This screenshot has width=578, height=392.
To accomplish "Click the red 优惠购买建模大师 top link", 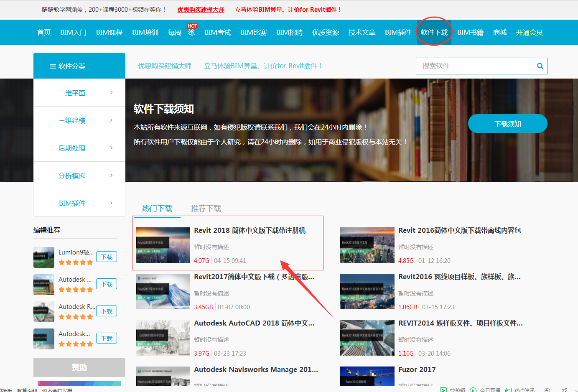I will pyautogui.click(x=201, y=10).
